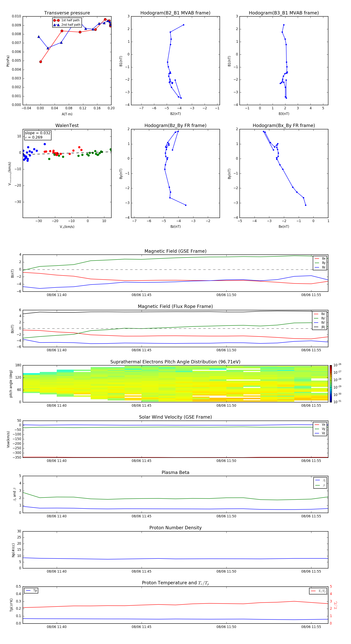Click the pitch angle color scale bar
351x644 pixels.
point(331,384)
